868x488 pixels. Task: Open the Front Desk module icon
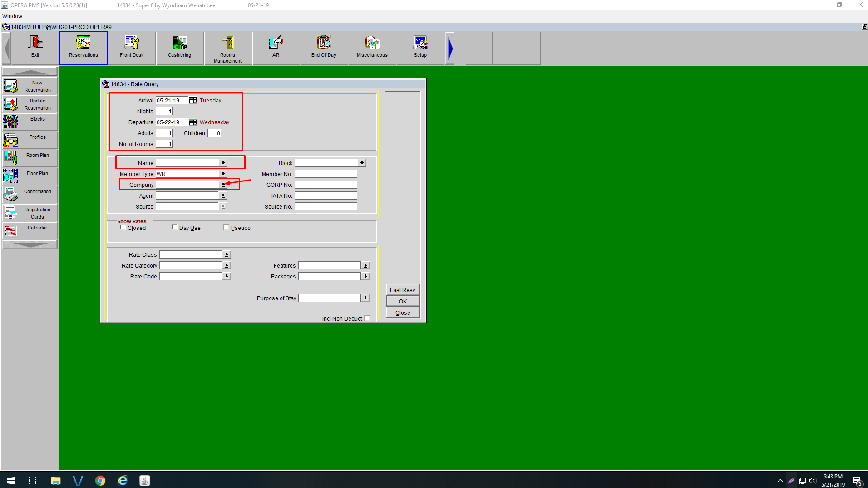[x=132, y=48]
